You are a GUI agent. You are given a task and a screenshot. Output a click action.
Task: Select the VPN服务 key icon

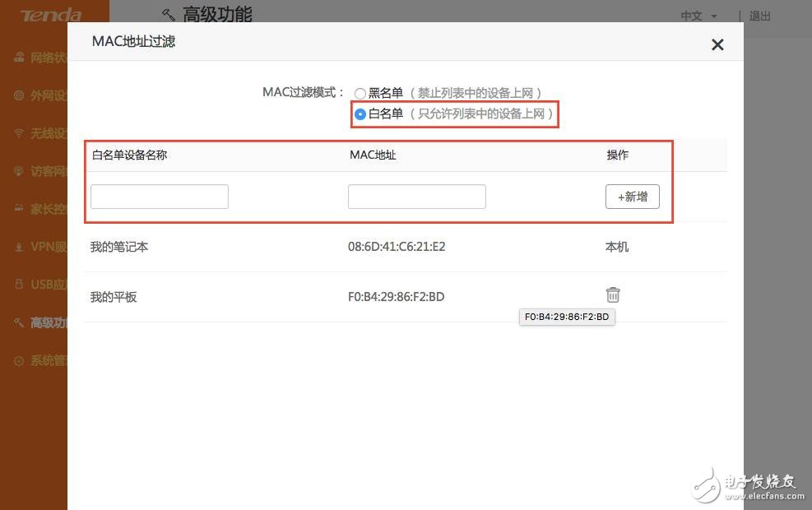[18, 247]
